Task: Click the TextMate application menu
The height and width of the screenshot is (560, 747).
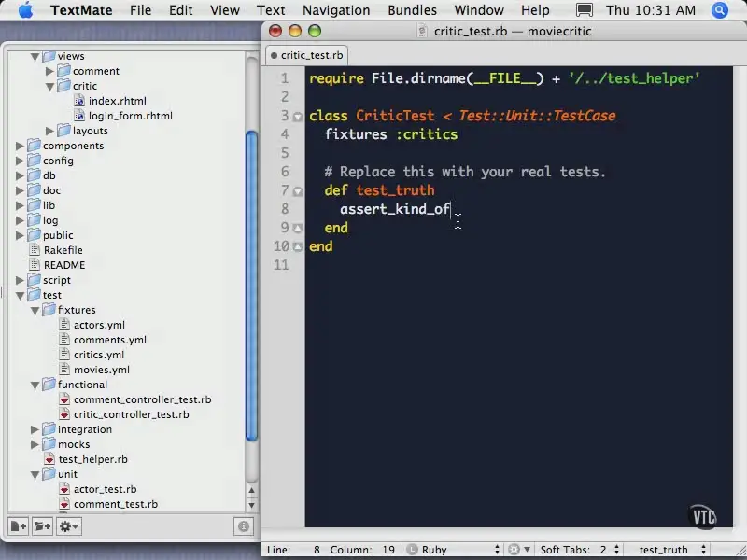Action: point(81,10)
